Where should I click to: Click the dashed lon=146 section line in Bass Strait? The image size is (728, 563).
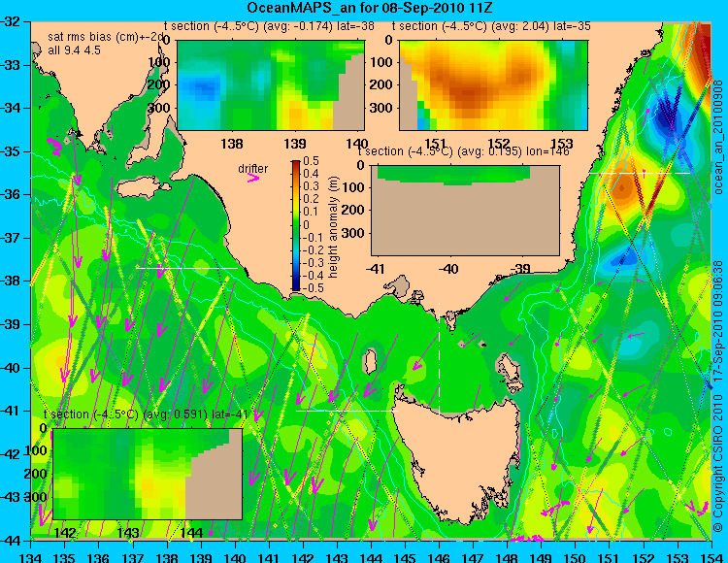439,358
